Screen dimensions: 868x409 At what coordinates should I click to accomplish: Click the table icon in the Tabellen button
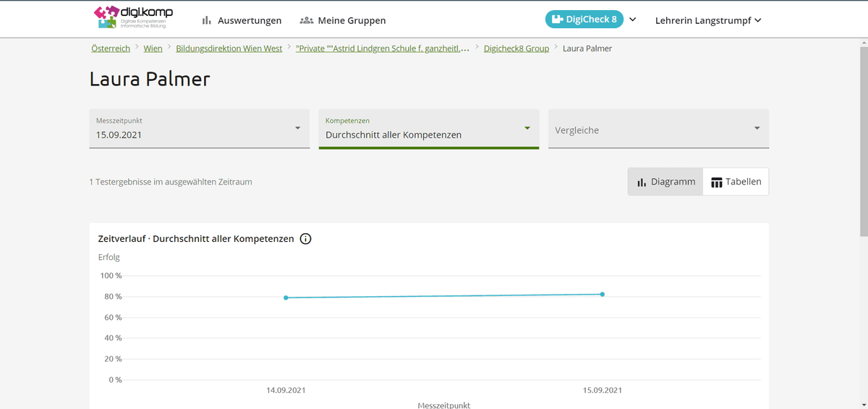(x=717, y=182)
